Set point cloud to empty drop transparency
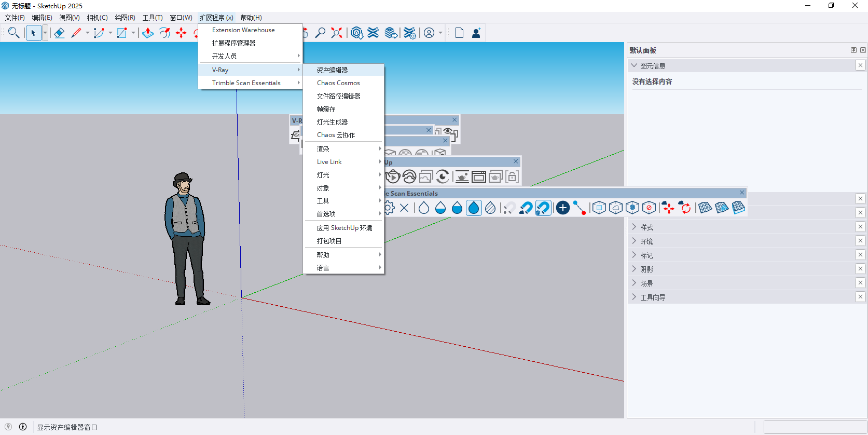 (424, 208)
